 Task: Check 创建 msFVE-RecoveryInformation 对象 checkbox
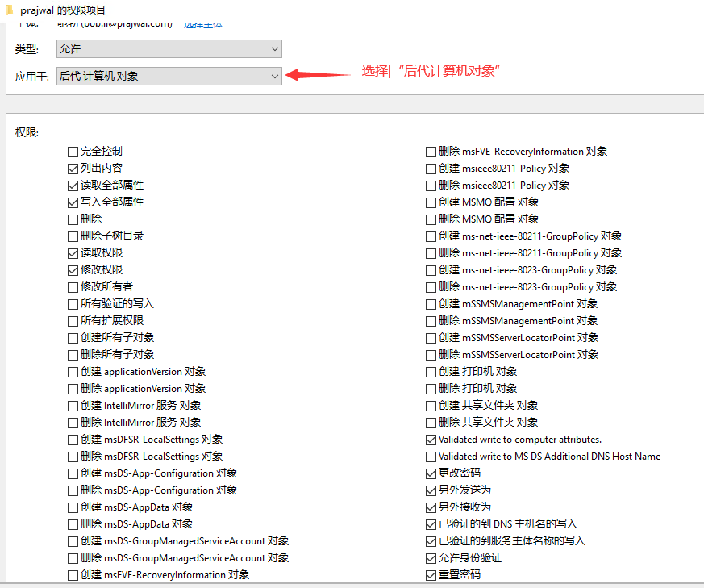pos(73,575)
